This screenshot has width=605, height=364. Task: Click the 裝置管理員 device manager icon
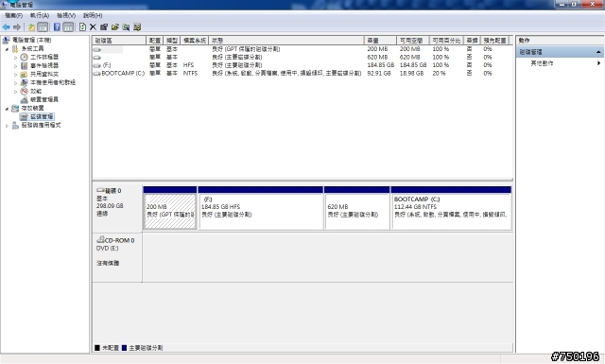[x=24, y=99]
